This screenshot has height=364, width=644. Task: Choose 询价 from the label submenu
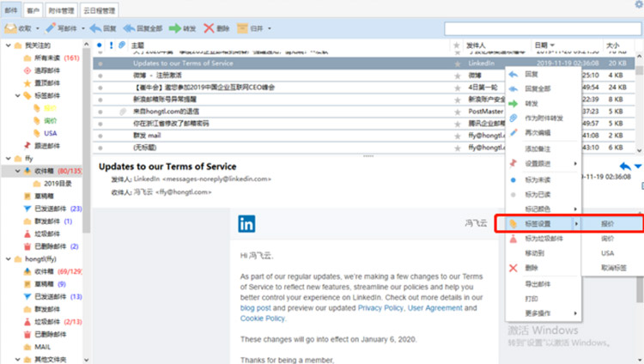click(x=608, y=239)
